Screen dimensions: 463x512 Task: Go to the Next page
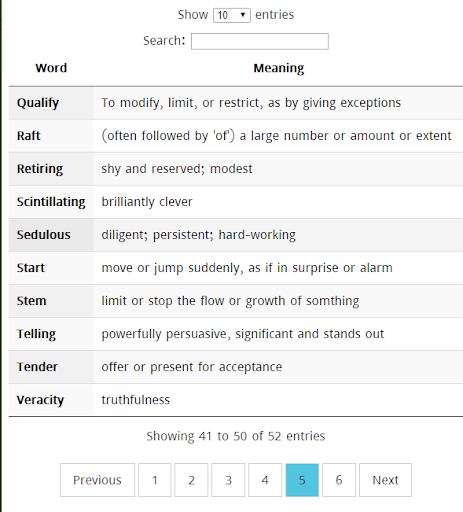385,480
